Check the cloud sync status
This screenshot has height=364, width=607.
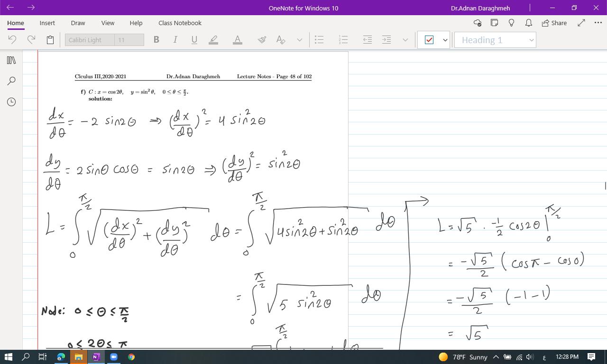[x=478, y=23]
